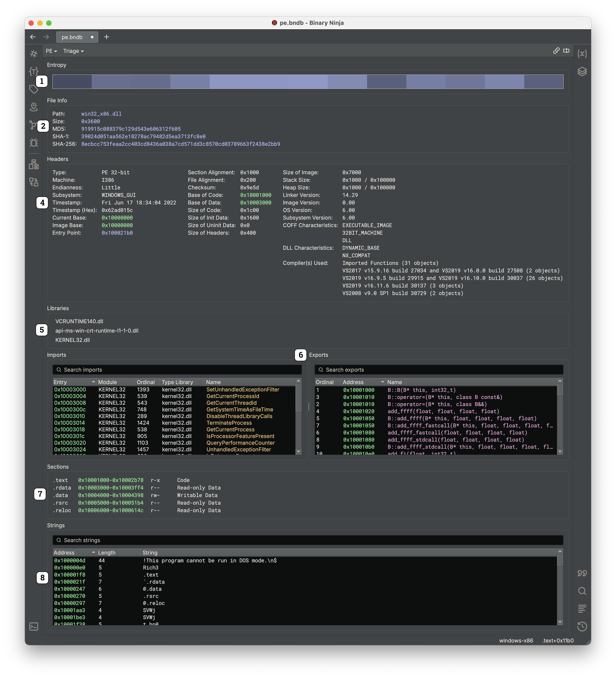Open the Debugger bug icon
The width and height of the screenshot is (616, 678).
coord(34,143)
